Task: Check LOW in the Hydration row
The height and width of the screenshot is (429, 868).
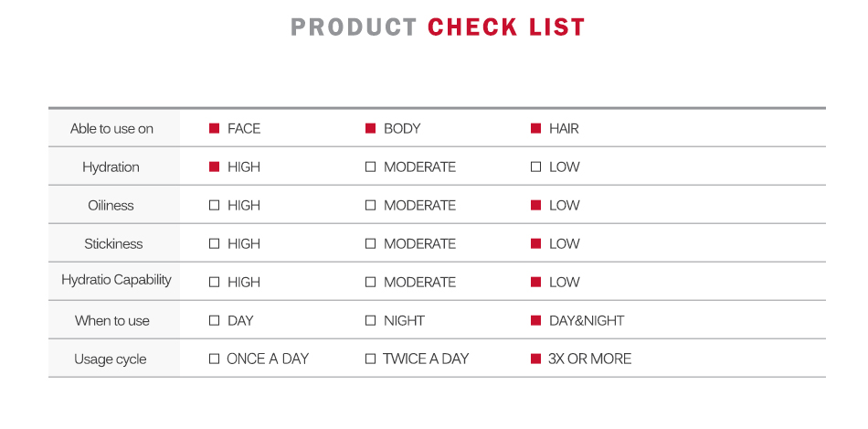Action: pos(536,167)
